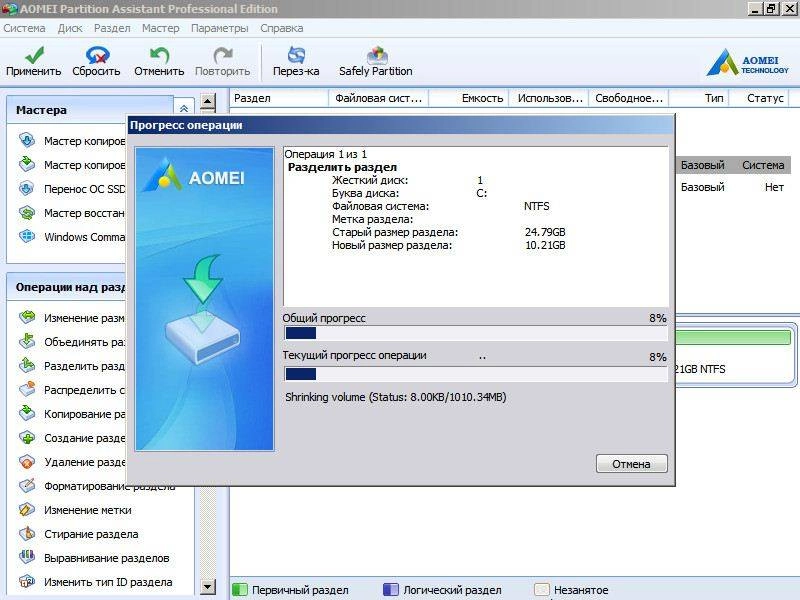Collapse the Мастера panel chevron
800x600 pixels.
pyautogui.click(x=184, y=108)
